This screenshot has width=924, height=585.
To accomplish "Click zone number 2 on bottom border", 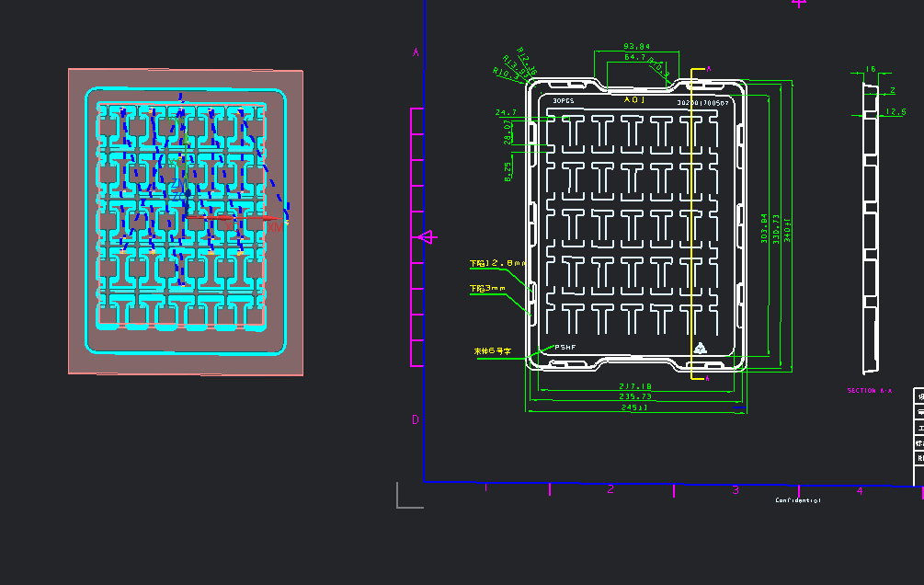I will (610, 489).
